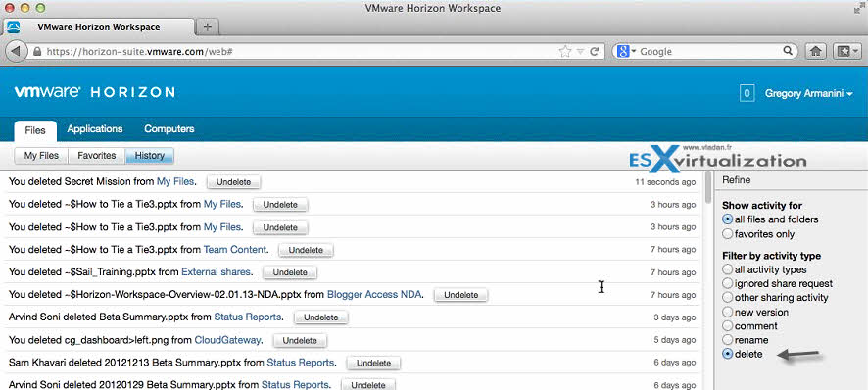Filter by other sharing activity
868x390 pixels.
(728, 298)
